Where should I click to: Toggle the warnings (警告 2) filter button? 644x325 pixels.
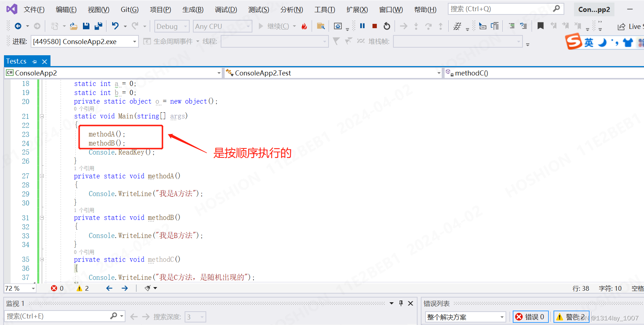pos(572,317)
